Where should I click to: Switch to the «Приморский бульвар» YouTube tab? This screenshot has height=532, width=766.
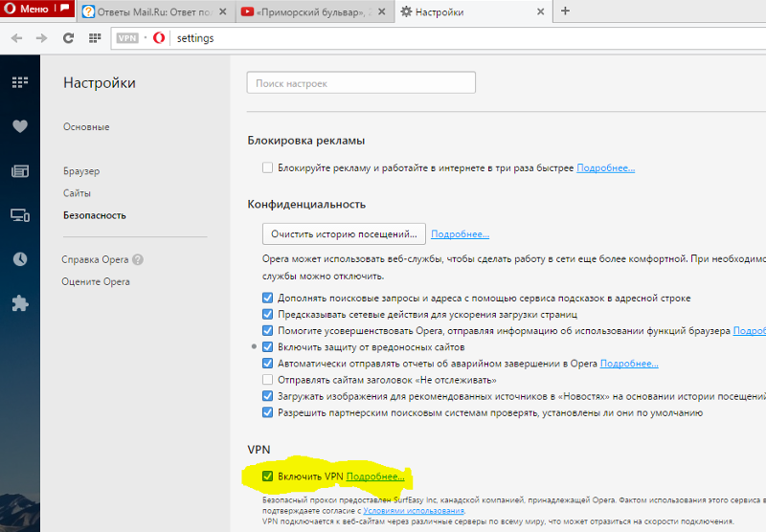click(x=313, y=11)
